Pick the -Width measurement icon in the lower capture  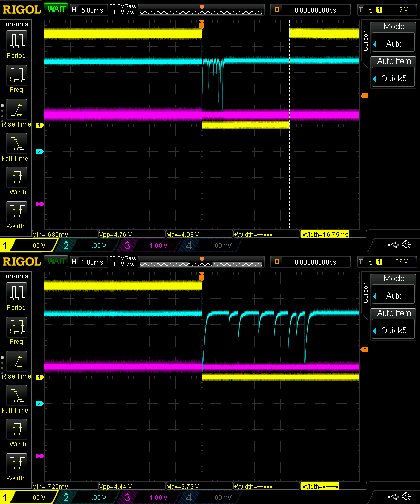pyautogui.click(x=17, y=463)
